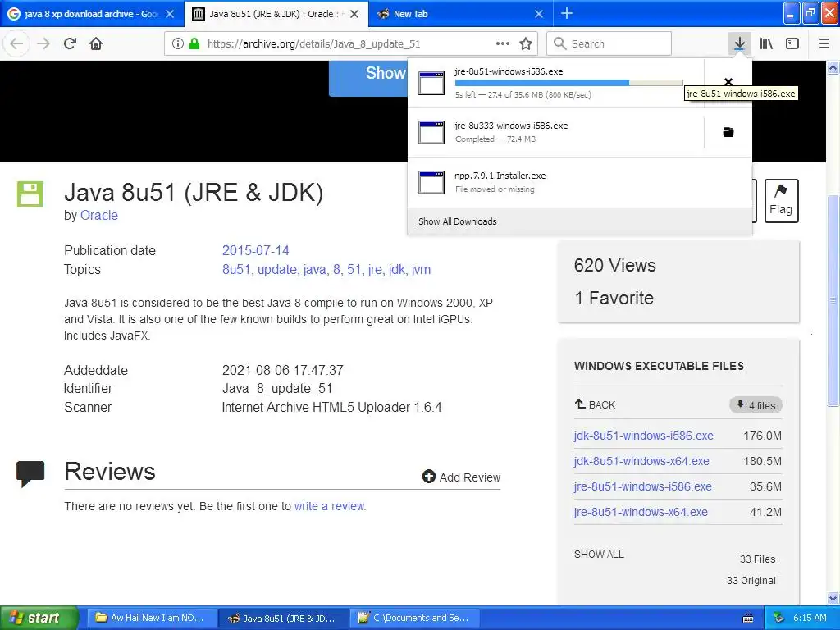This screenshot has height=630, width=840.
Task: Close the Java 8u51 Oracle tab
Action: point(354,14)
